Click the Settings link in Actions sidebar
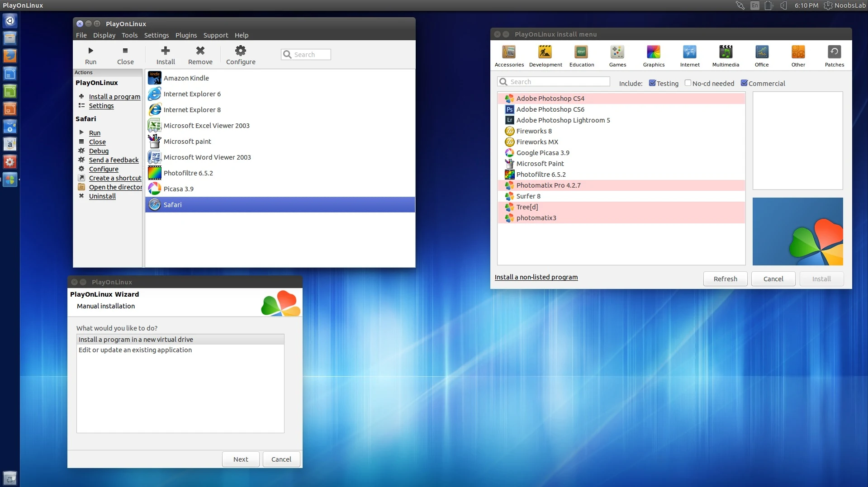868x487 pixels. (x=101, y=106)
